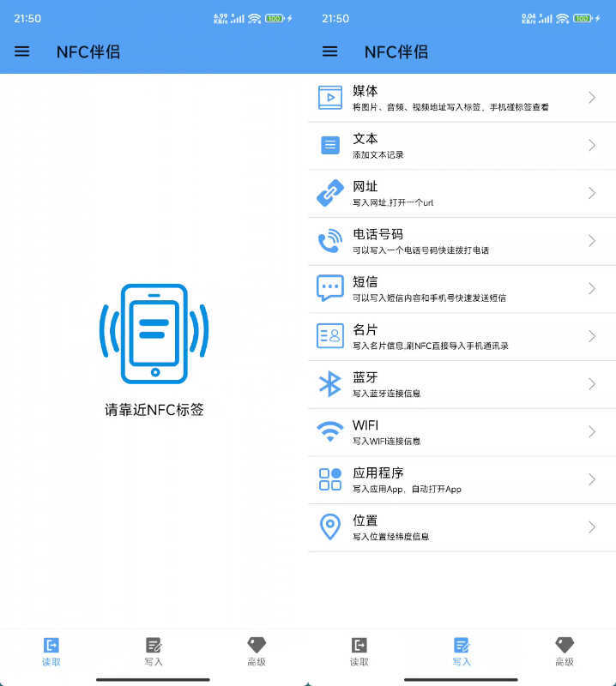Tap the NFC phone scanning illustration
The height and width of the screenshot is (686, 616).
click(x=154, y=334)
